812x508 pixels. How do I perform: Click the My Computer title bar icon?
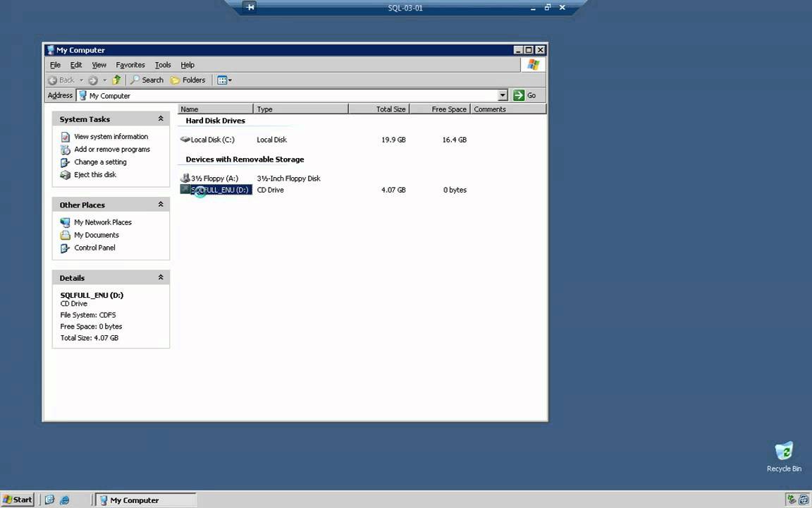[x=50, y=50]
